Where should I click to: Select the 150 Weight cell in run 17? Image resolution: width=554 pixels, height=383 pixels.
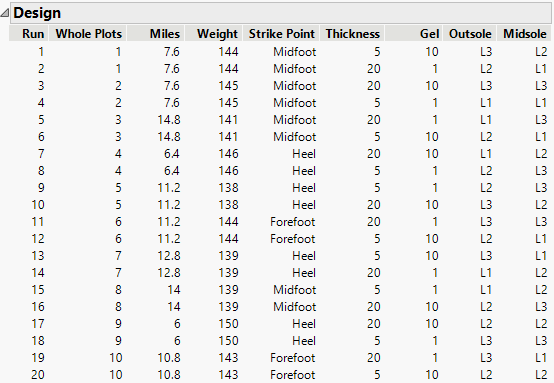point(228,324)
